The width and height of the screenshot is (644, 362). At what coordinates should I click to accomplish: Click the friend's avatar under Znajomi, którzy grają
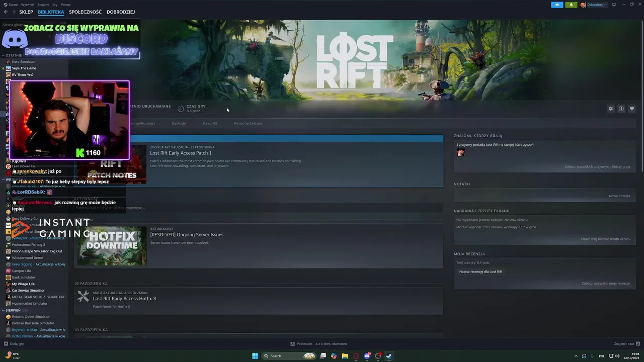[x=460, y=152]
